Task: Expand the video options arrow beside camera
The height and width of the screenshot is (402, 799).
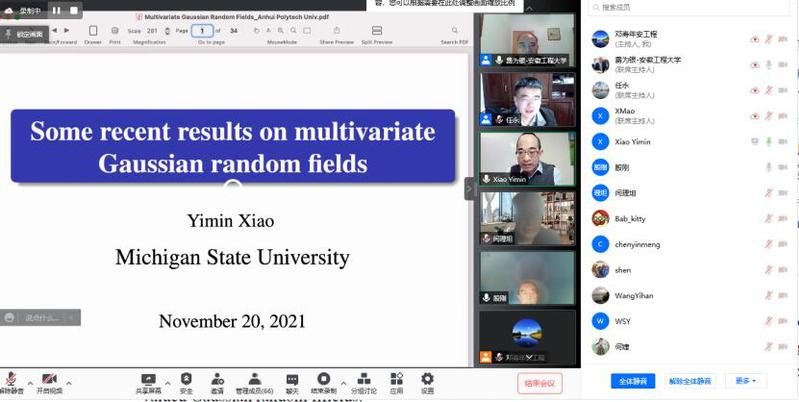Action: (x=69, y=382)
